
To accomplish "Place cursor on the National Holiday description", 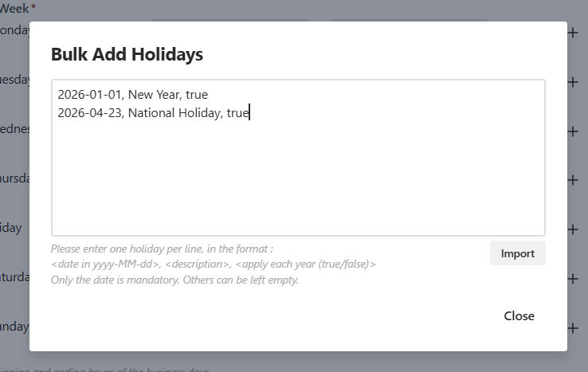I will pos(174,113).
